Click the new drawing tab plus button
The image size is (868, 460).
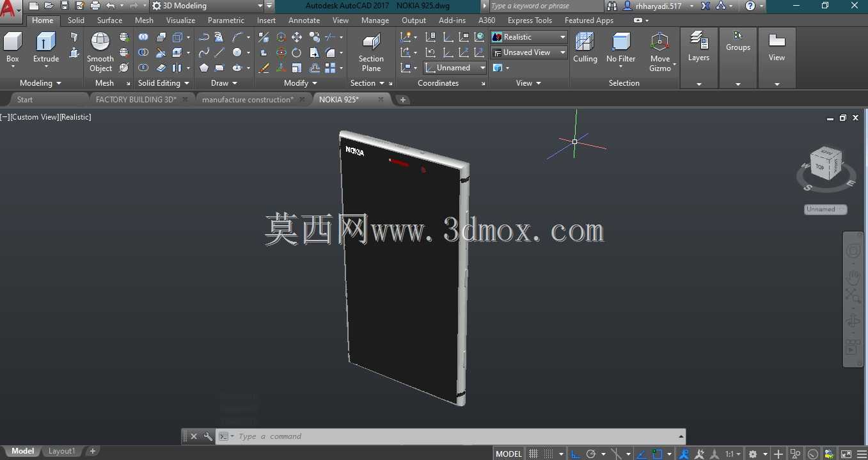click(402, 100)
